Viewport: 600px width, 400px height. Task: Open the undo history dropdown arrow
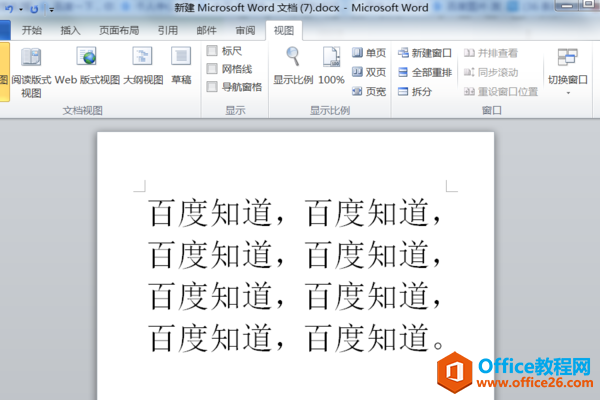(21, 9)
